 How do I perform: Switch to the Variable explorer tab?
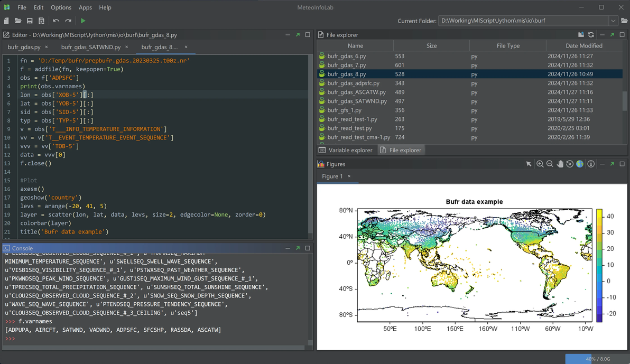(x=346, y=150)
